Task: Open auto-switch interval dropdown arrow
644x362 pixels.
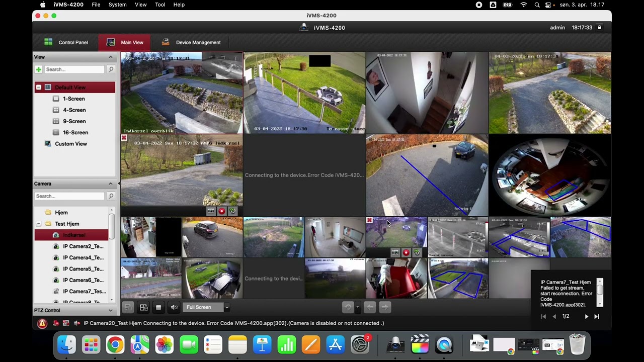Action: click(357, 307)
